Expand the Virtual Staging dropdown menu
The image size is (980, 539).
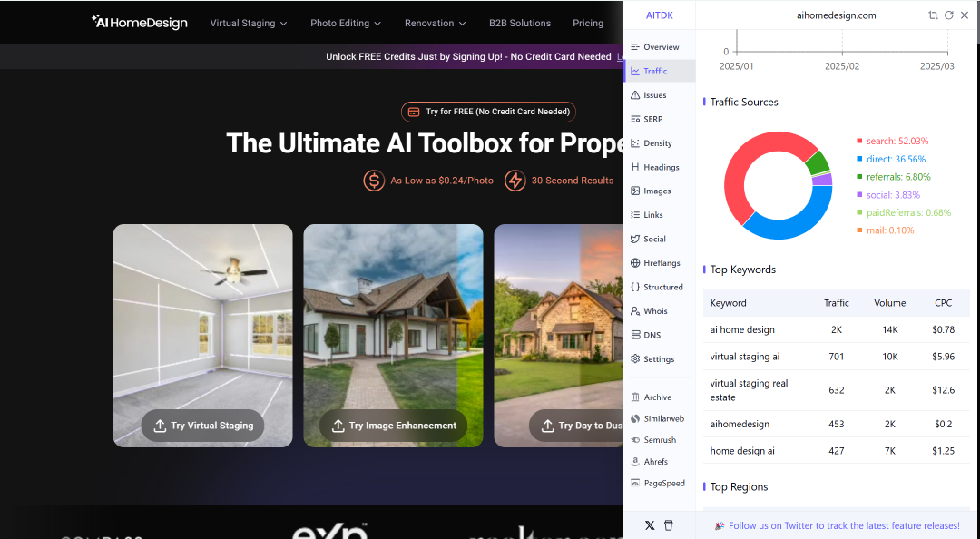248,23
